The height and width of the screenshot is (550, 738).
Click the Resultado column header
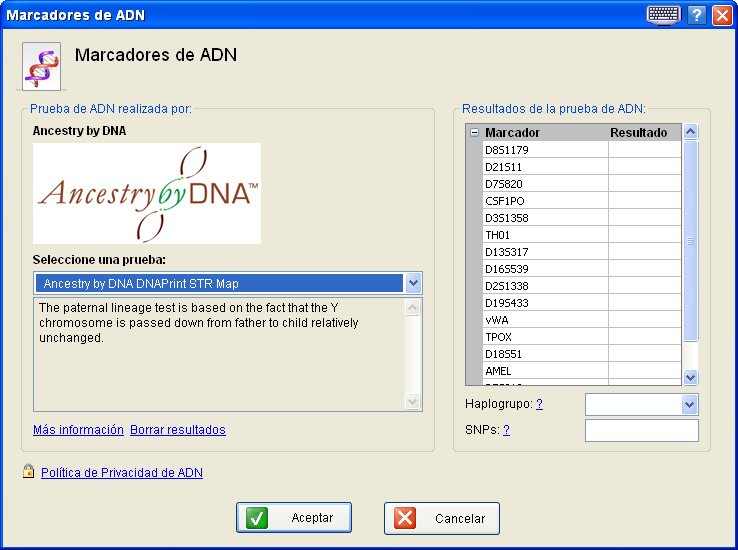click(639, 133)
